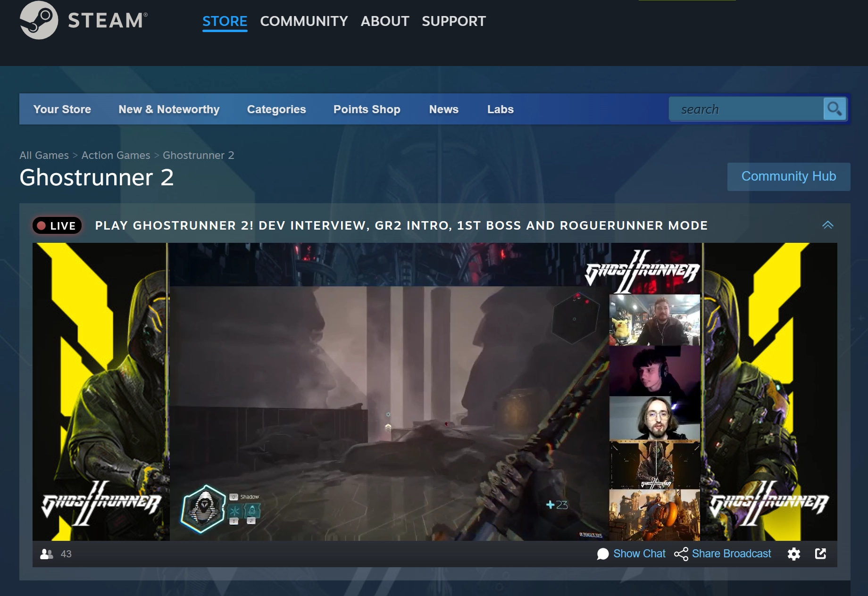
Task: Open Your Store tab
Action: click(x=62, y=109)
